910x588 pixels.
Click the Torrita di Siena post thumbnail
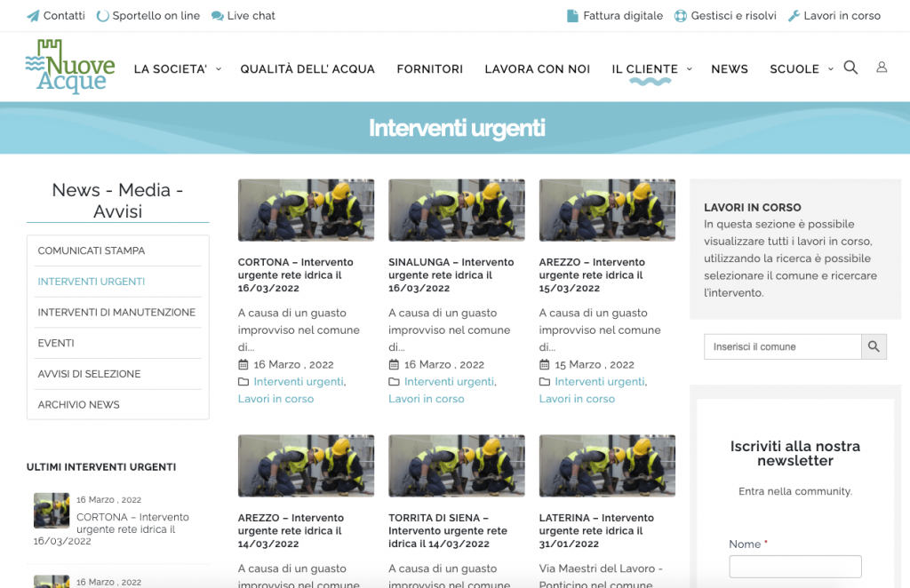(457, 465)
